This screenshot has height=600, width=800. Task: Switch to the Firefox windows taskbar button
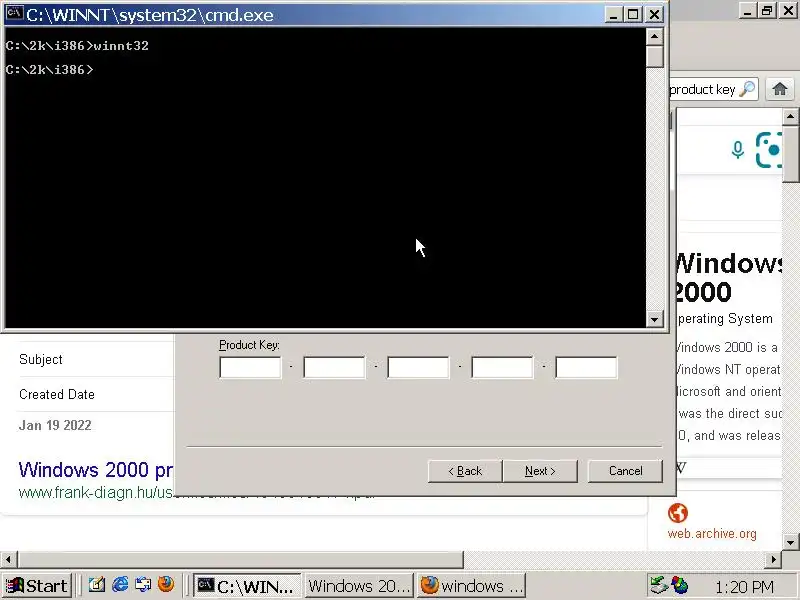pyautogui.click(x=471, y=585)
